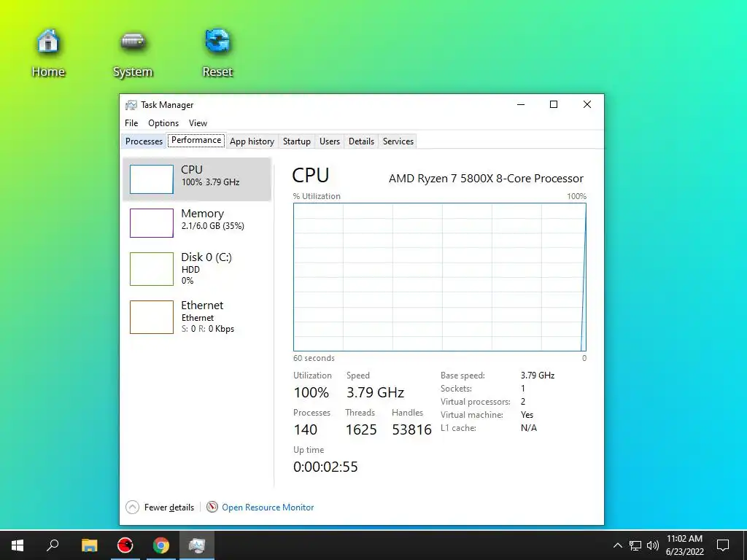The width and height of the screenshot is (747, 560).
Task: Open the Reset desktop icon
Action: tap(217, 52)
